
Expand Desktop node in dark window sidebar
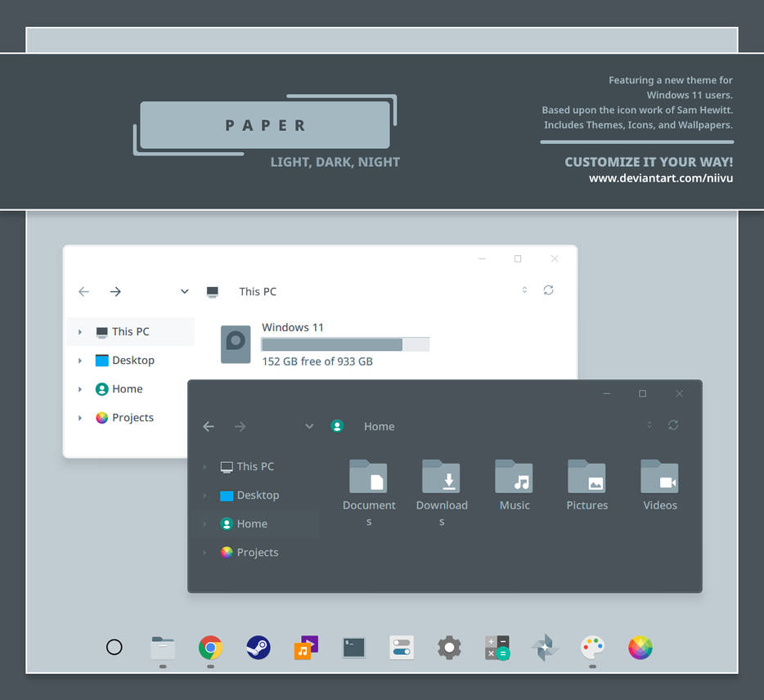204,496
